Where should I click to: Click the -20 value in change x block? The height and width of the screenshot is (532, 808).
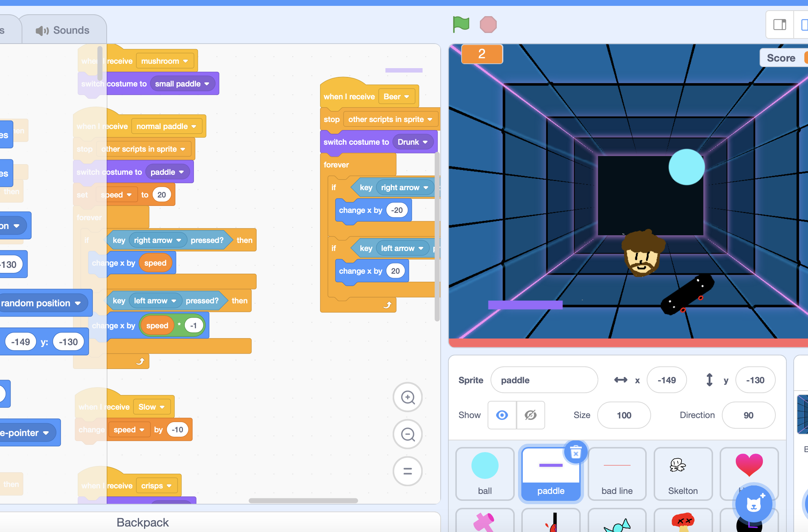click(397, 210)
